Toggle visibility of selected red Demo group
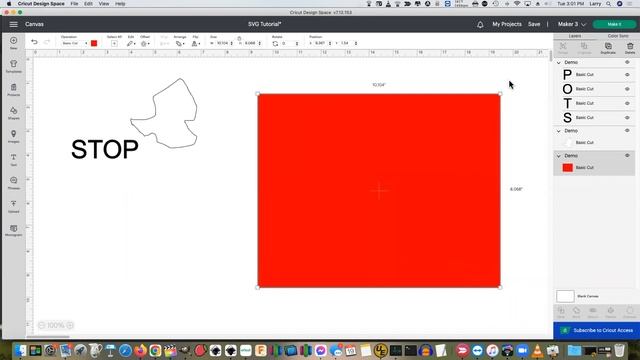640x360 pixels. click(x=627, y=156)
